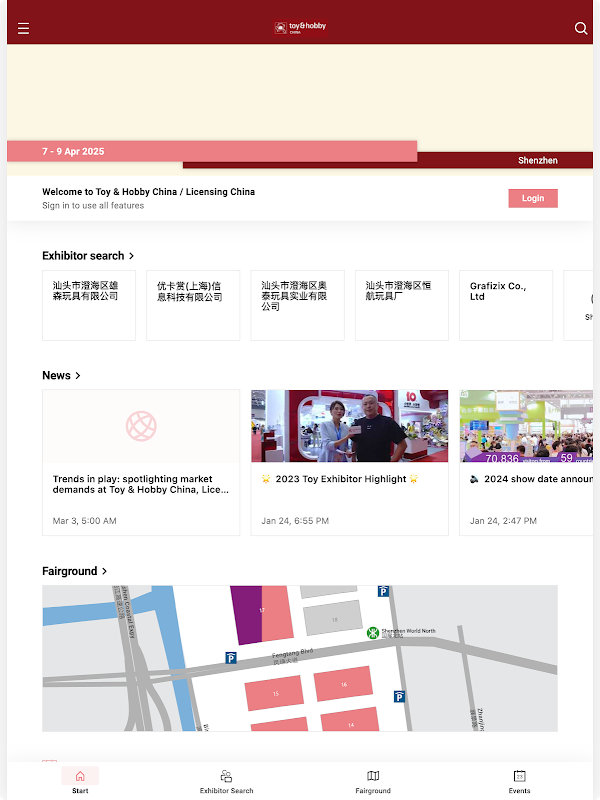The height and width of the screenshot is (800, 600).
Task: Click parking icon right of hall 16
Action: (399, 696)
